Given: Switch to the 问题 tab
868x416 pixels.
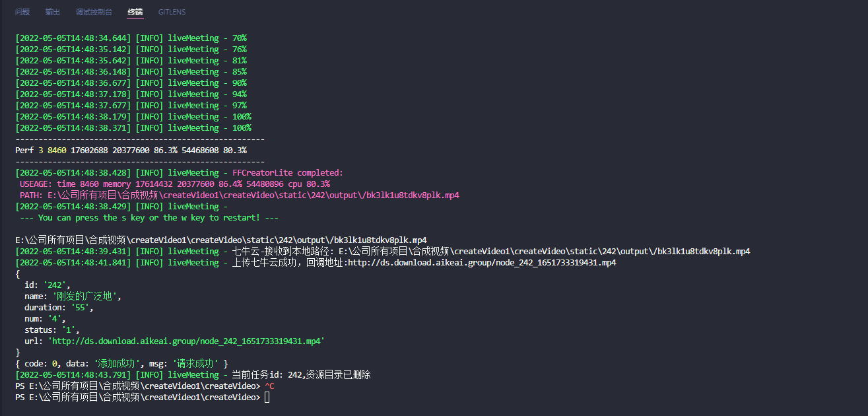Looking at the screenshot, I should pyautogui.click(x=22, y=11).
